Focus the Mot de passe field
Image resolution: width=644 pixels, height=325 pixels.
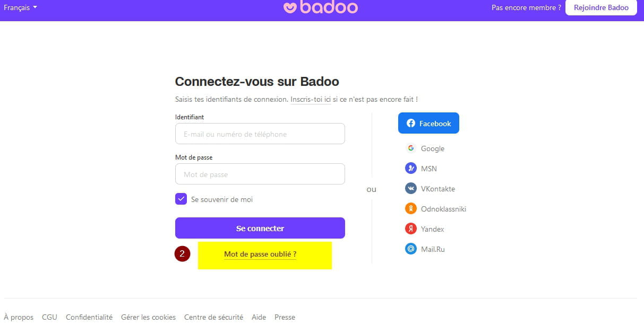[x=260, y=174]
